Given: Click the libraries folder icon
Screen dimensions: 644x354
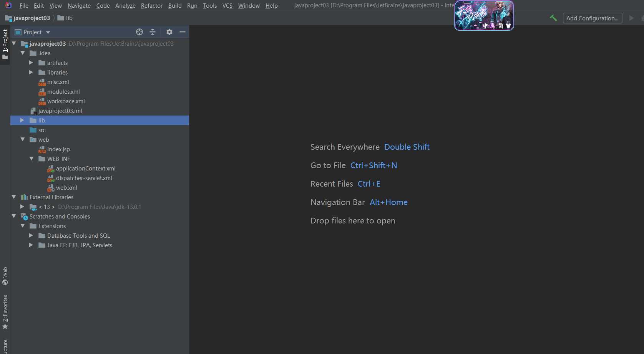Looking at the screenshot, I should pyautogui.click(x=42, y=73).
